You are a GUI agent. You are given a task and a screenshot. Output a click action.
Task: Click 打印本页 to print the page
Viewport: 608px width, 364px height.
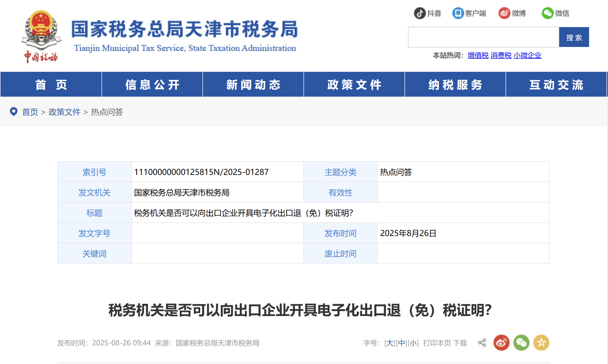tap(437, 343)
